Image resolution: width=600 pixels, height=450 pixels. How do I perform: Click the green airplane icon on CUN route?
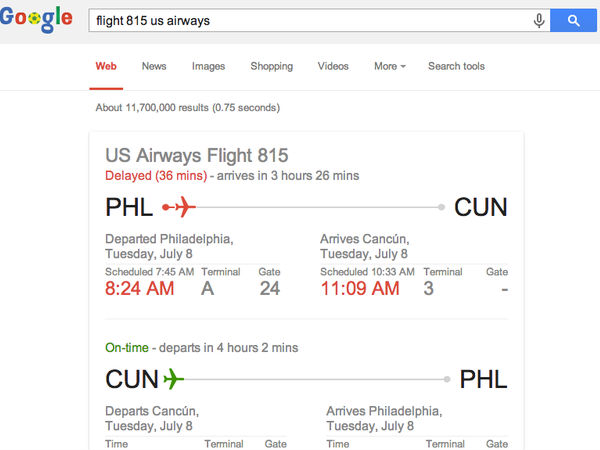(175, 379)
